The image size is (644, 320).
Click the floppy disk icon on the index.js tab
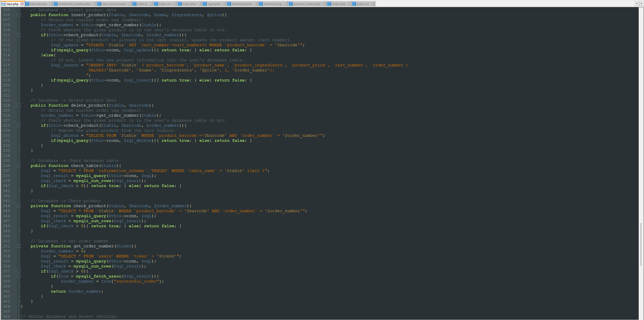coord(135,4)
